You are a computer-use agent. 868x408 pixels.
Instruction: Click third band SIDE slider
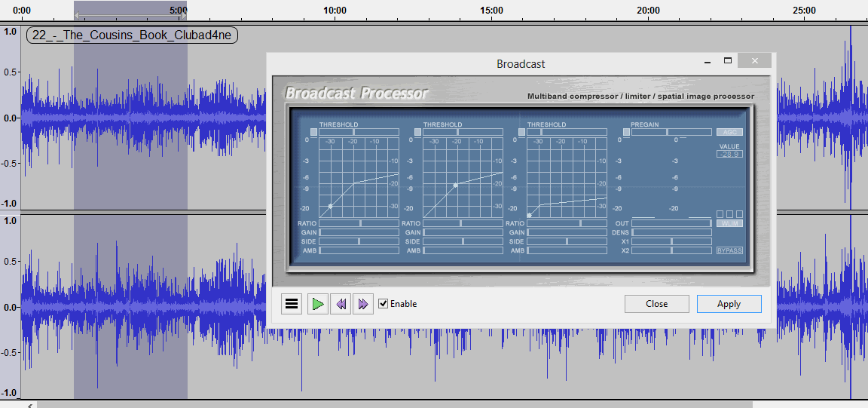coord(567,241)
